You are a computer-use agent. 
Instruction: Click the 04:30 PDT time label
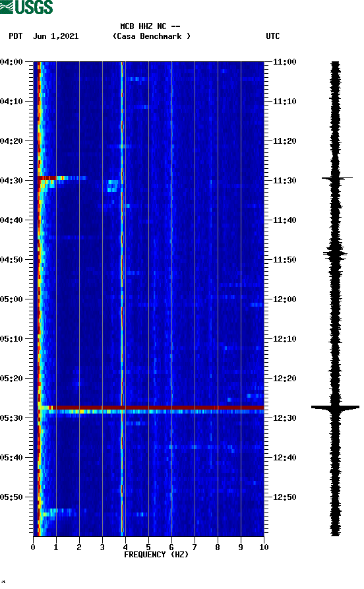(x=11, y=180)
